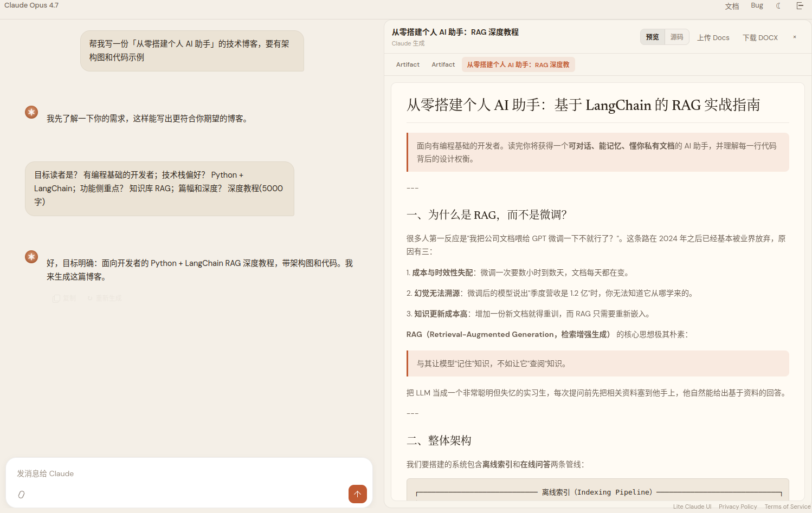Click the intro quote '面向有编程基础的开发者'

coord(597,152)
